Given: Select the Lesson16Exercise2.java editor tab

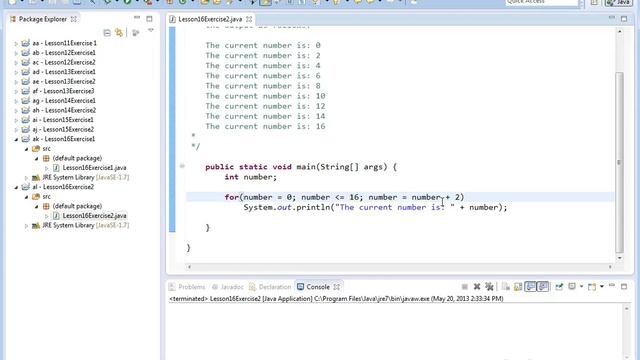Looking at the screenshot, I should coord(210,19).
